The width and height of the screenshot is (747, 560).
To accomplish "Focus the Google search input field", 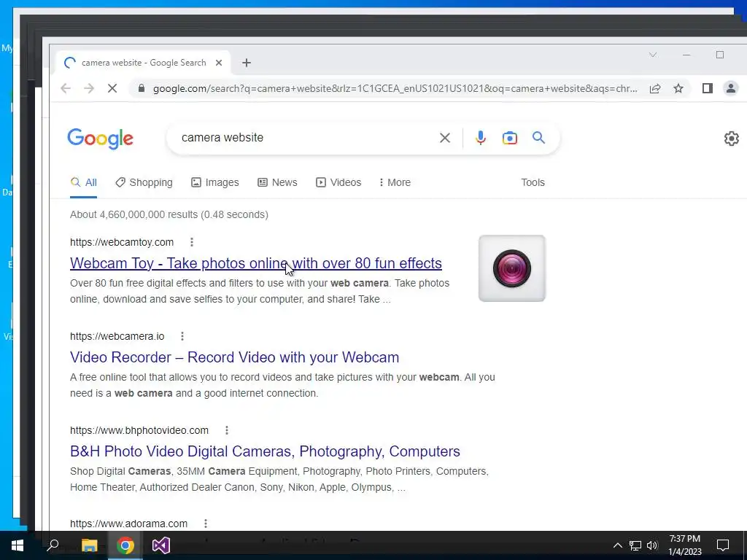I will click(305, 138).
